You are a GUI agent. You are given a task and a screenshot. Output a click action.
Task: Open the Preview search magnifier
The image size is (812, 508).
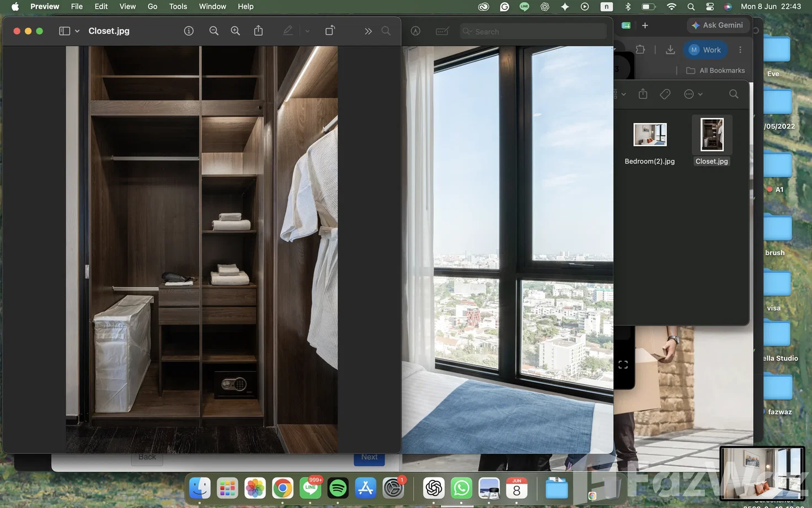[386, 31]
